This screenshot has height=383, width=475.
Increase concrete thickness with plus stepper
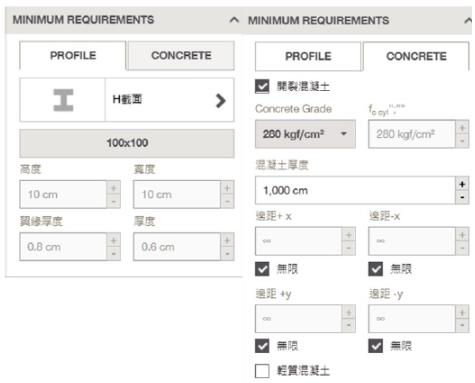click(x=462, y=184)
